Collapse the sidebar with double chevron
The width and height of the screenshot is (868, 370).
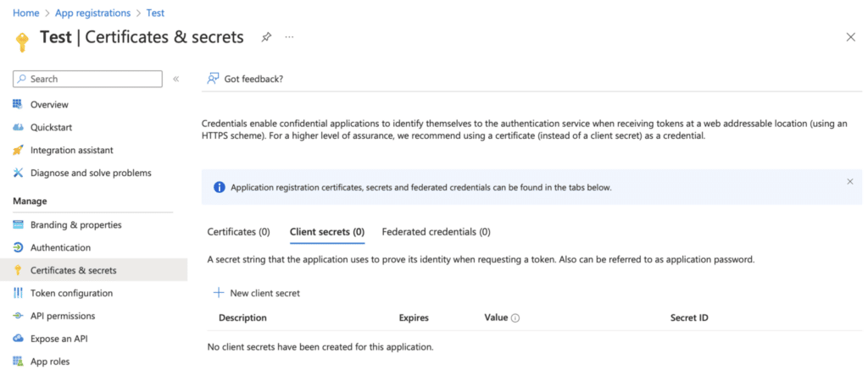pyautogui.click(x=176, y=79)
